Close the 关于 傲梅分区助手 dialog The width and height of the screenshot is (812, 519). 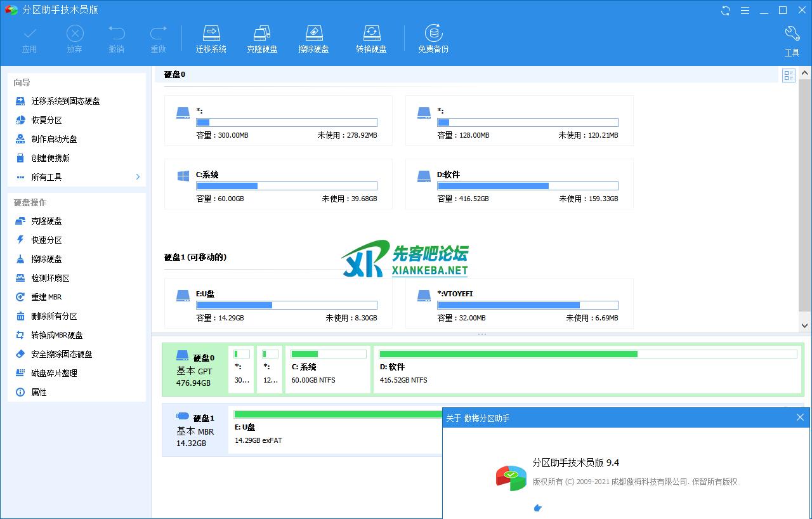(x=800, y=417)
